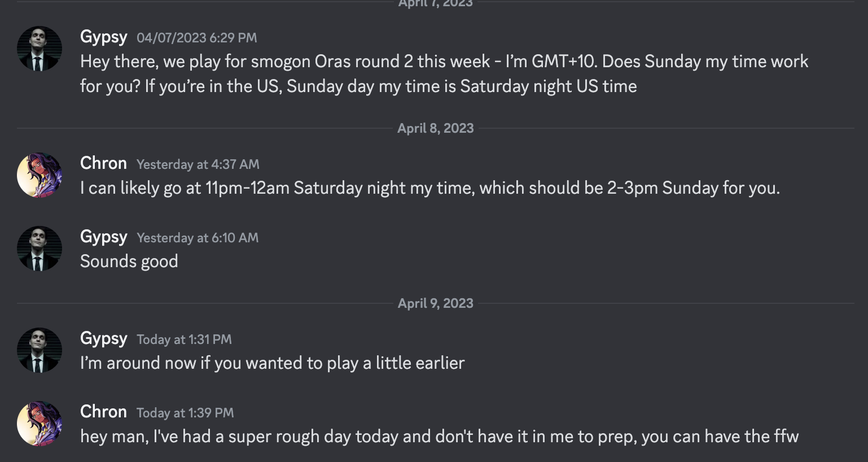Open Chron's profile from the 4:37 AM username
Image resolution: width=868 pixels, height=462 pixels.
[103, 163]
